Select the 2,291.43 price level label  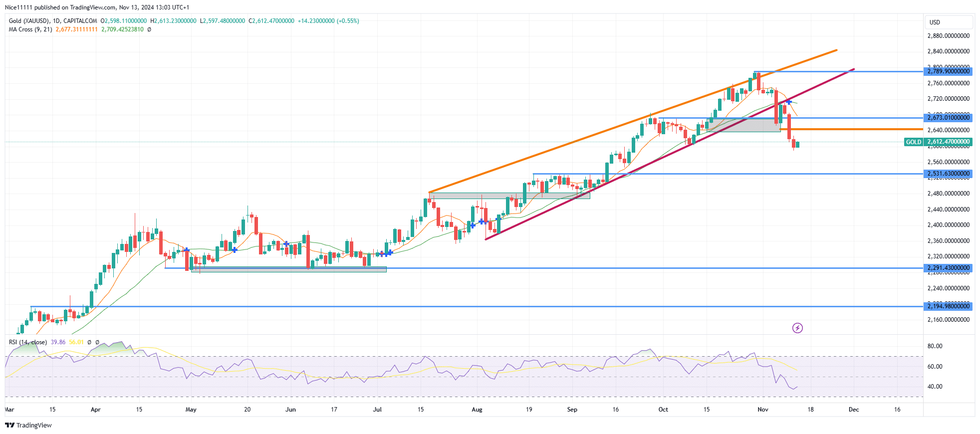click(x=949, y=268)
